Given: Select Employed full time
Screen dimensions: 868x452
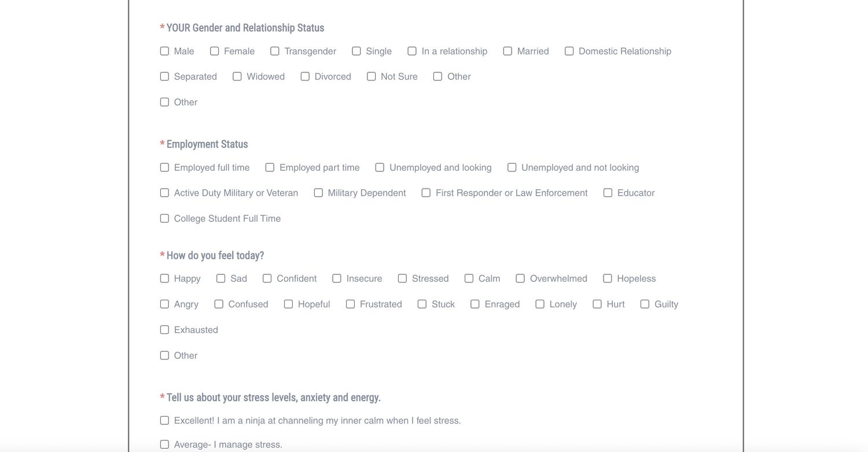Looking at the screenshot, I should click(164, 167).
